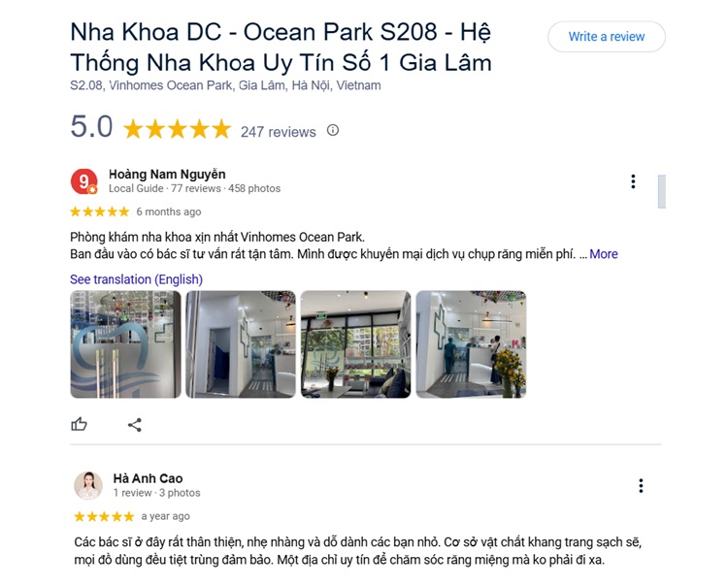Open the review rating info icon
This screenshot has height=586, width=728.
point(332,130)
